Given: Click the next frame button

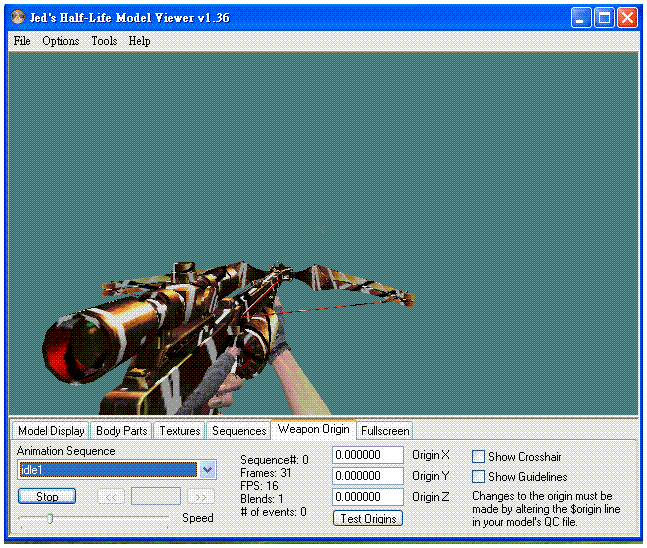Looking at the screenshot, I should tap(201, 497).
